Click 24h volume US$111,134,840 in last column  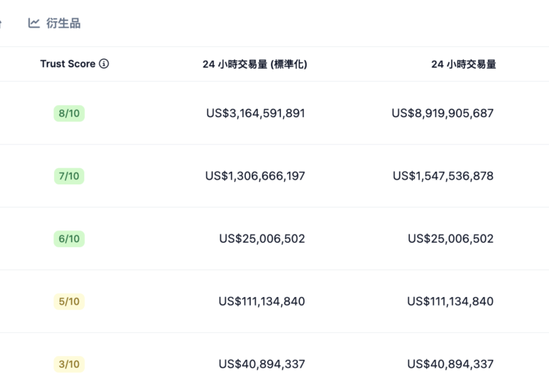[x=450, y=301]
